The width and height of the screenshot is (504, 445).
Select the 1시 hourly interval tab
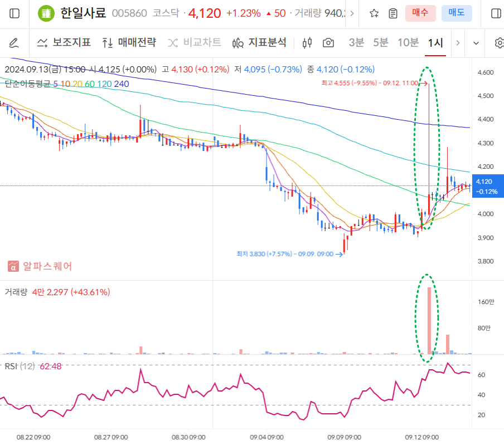[x=435, y=42]
